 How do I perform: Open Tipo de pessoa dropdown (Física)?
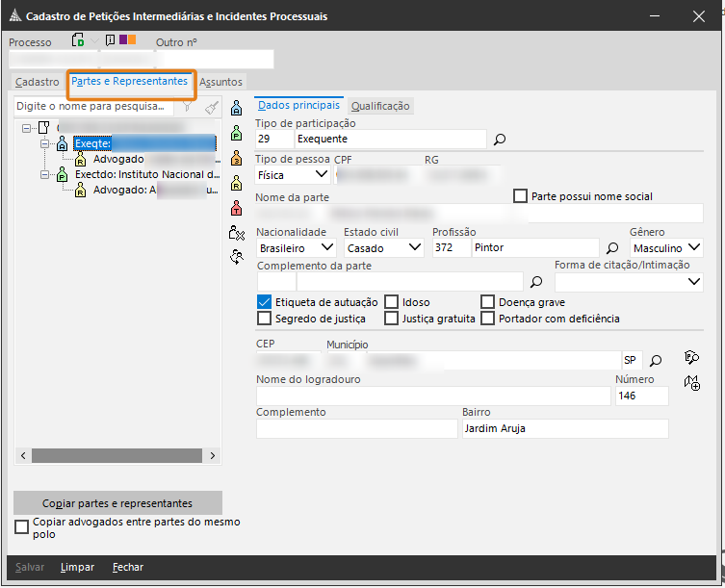click(x=293, y=175)
